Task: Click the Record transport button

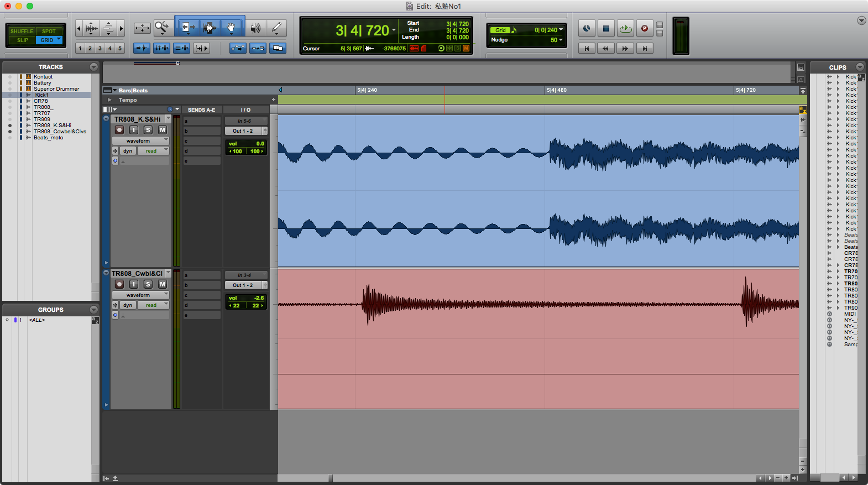Action: coord(644,28)
